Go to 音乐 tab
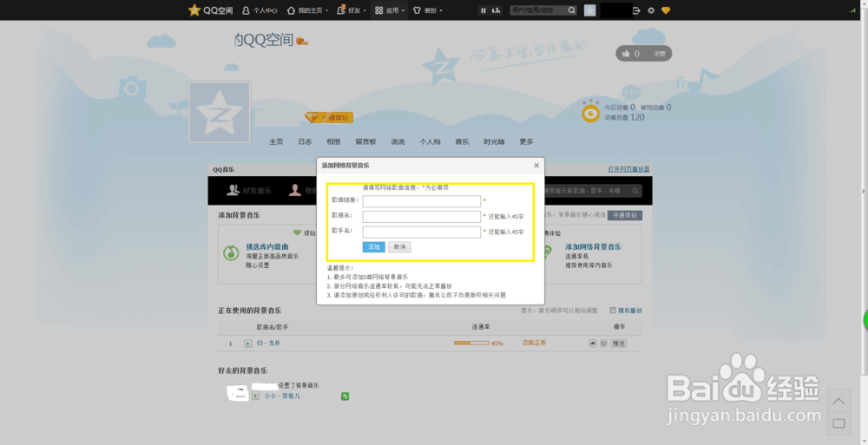 point(462,141)
